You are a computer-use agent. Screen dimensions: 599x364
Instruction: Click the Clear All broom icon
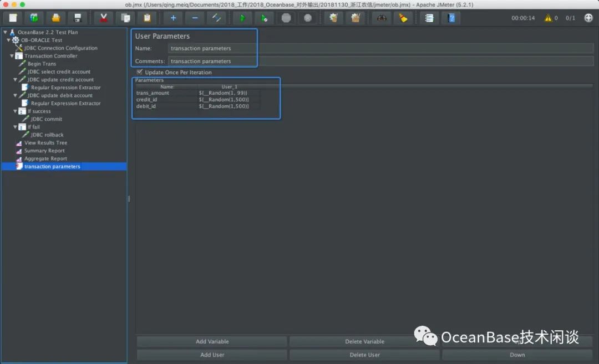tap(403, 18)
